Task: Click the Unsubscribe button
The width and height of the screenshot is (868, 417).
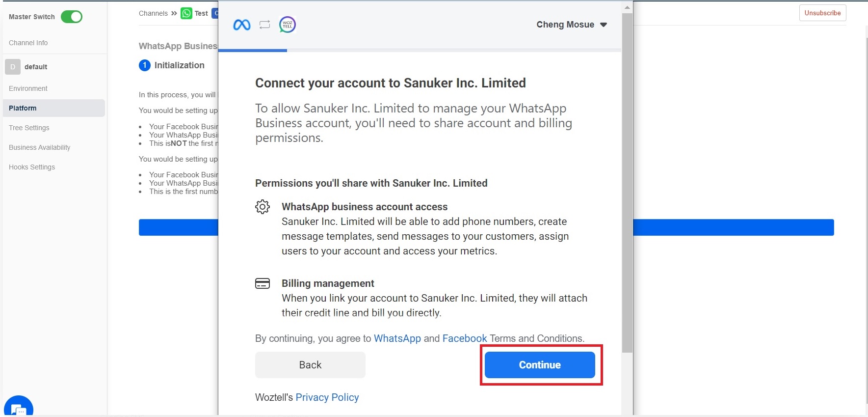Action: tap(822, 13)
